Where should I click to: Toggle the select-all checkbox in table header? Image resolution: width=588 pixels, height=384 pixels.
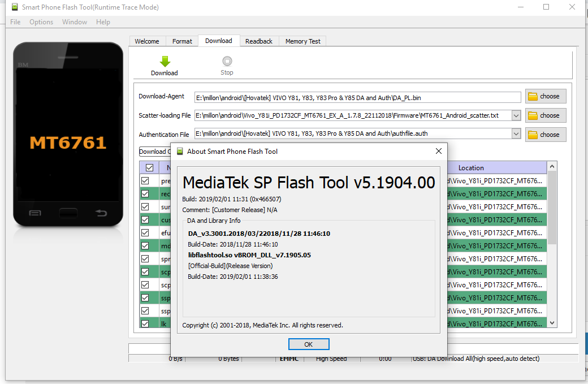(x=150, y=167)
